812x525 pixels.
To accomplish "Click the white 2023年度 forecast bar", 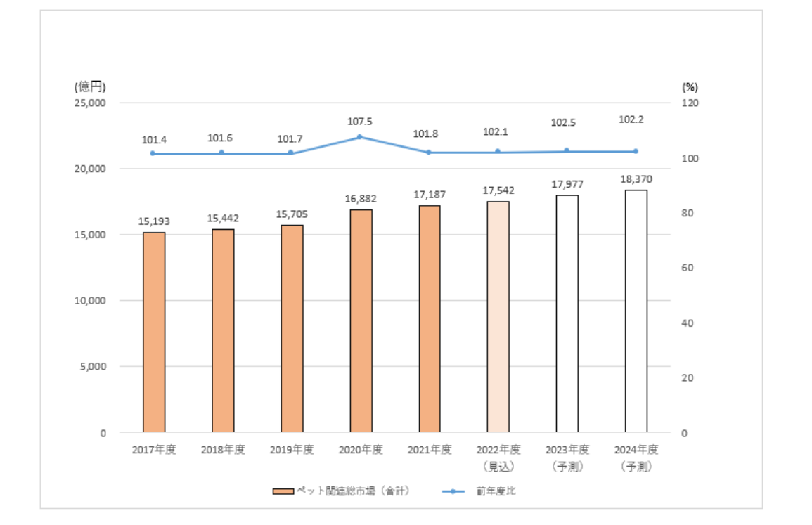I will tap(567, 313).
